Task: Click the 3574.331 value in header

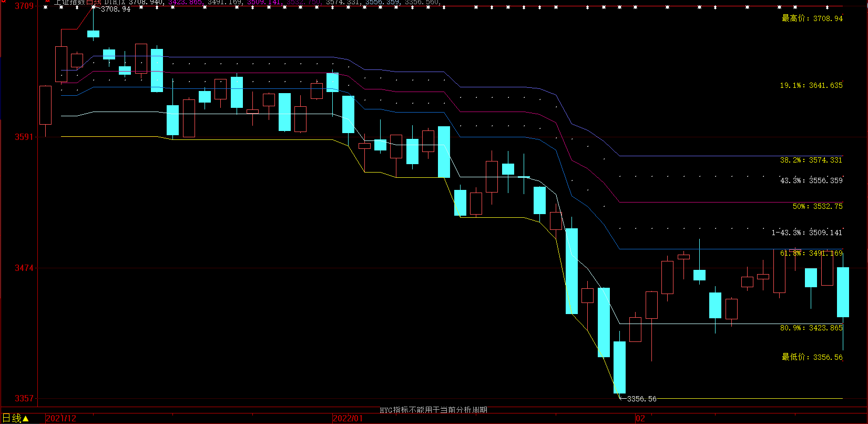Action: [342, 2]
